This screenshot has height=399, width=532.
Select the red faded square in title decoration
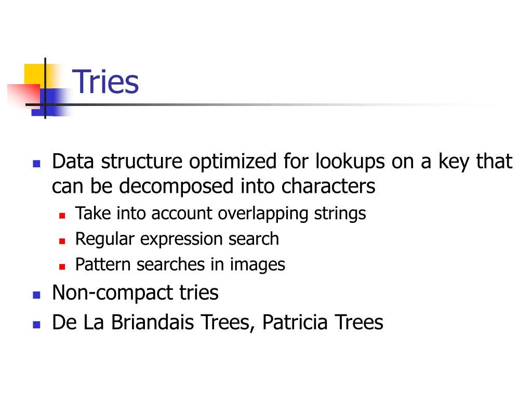coord(24,96)
